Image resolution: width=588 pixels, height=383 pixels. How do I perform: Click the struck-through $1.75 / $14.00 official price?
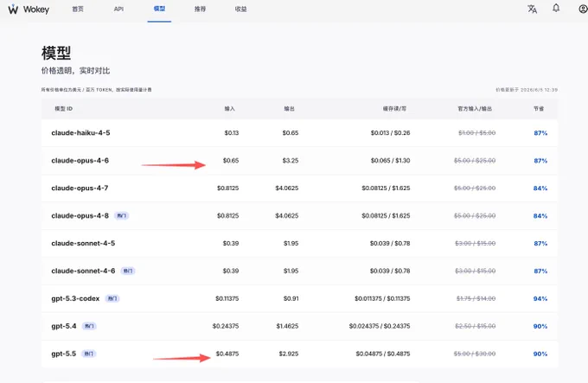click(476, 298)
